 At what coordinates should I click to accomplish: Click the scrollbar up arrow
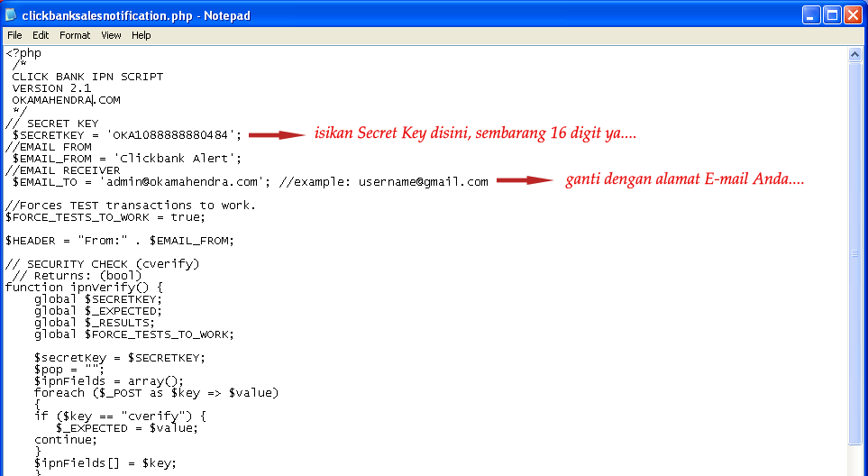(x=854, y=54)
